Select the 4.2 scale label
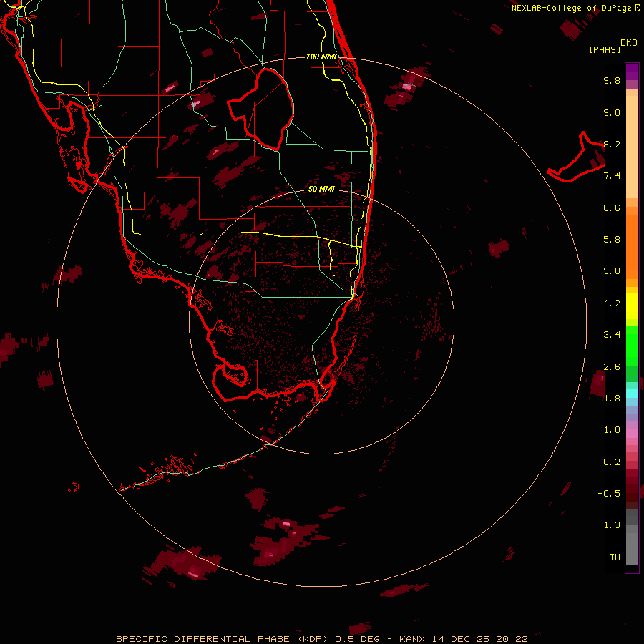This screenshot has width=644, height=644. (x=612, y=303)
